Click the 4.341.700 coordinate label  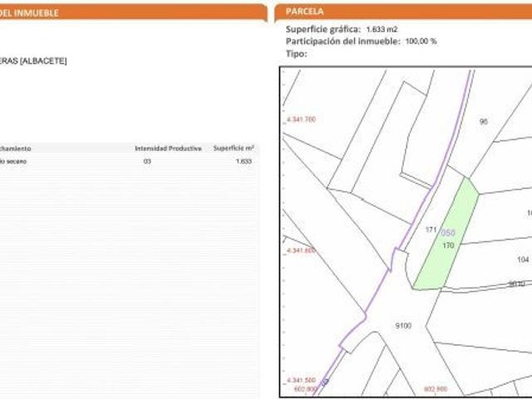[301, 120]
